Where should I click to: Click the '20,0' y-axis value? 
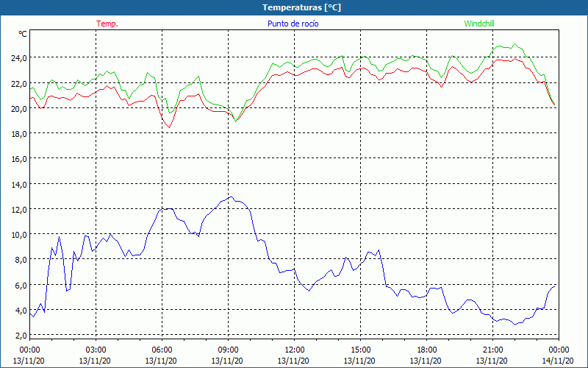pyautogui.click(x=19, y=108)
